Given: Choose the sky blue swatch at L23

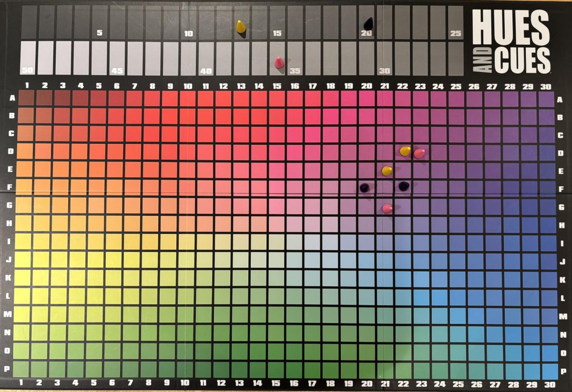Looking at the screenshot, I should (x=421, y=297).
